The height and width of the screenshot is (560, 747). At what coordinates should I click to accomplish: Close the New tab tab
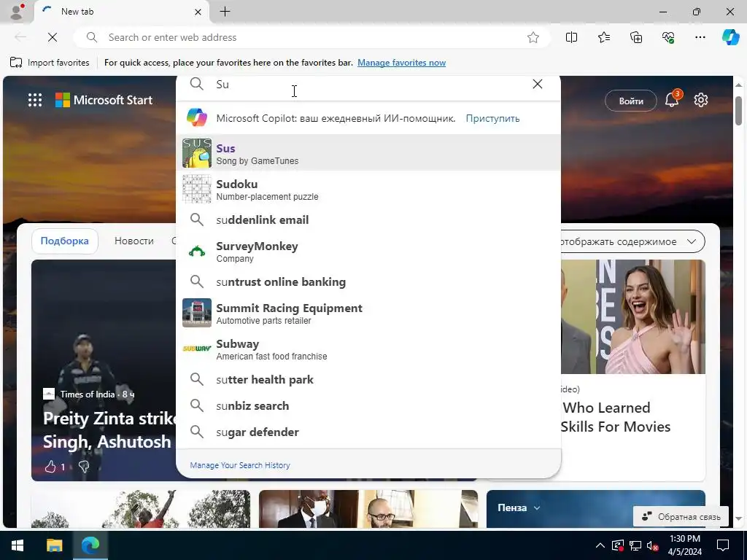click(x=198, y=12)
